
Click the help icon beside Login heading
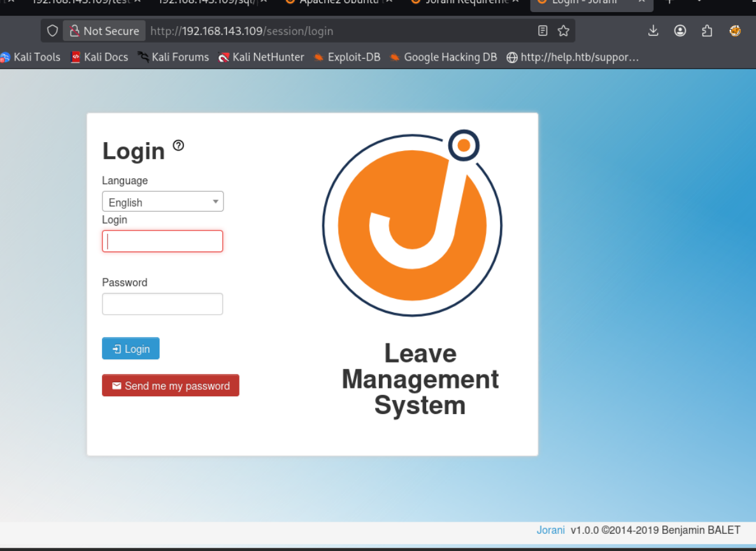(178, 145)
